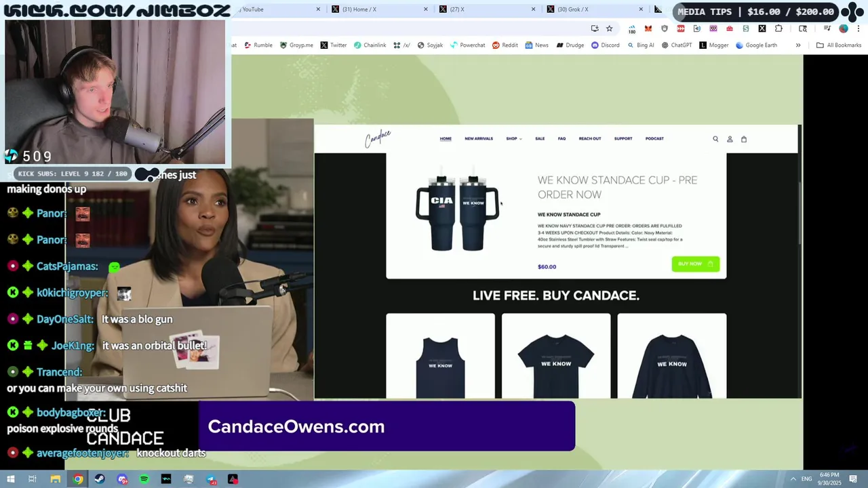Open the We Know Standace Cup title
Screen dimensions: 868x488
click(617, 187)
